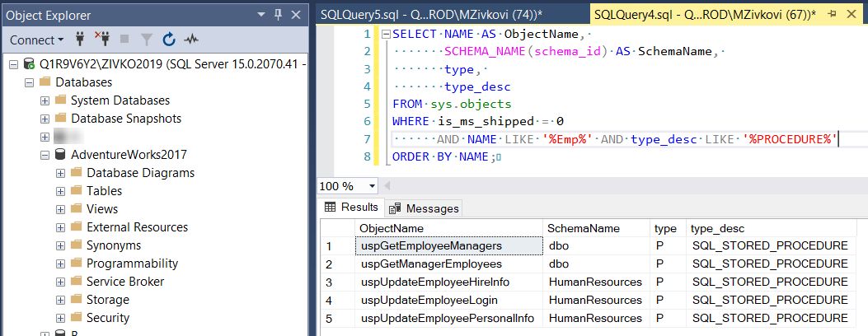Open the 100 % zoom dropdown
Image resolution: width=868 pixels, height=336 pixels.
tap(372, 186)
